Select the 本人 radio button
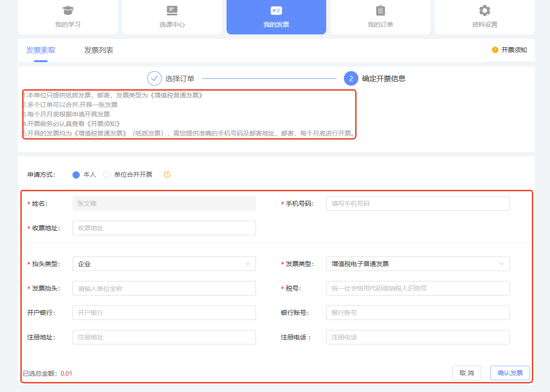550x392 pixels. [x=76, y=175]
